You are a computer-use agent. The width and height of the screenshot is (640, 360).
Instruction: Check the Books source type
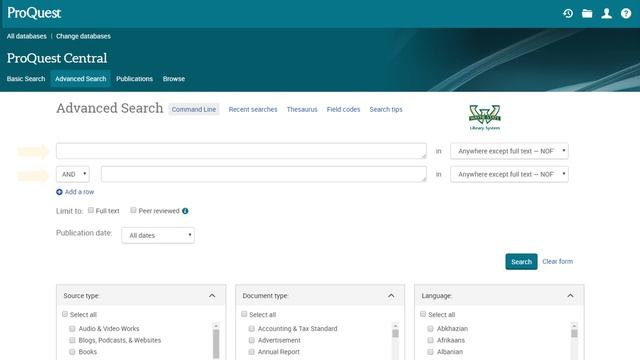(72, 351)
